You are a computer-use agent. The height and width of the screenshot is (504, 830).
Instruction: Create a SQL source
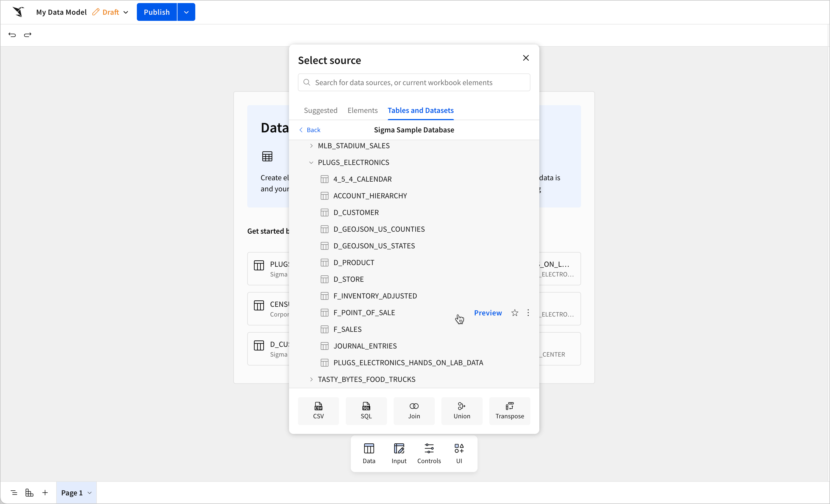pyautogui.click(x=366, y=411)
